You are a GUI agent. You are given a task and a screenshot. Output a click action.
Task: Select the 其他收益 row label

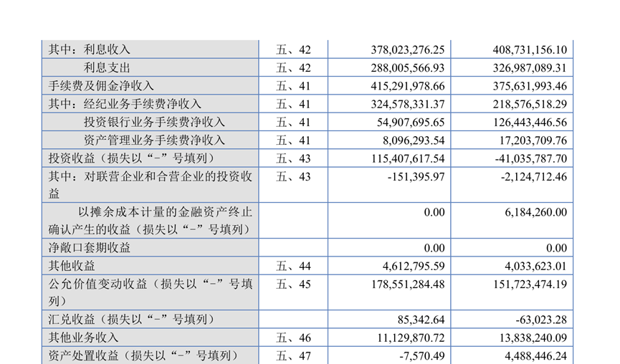coord(72,266)
